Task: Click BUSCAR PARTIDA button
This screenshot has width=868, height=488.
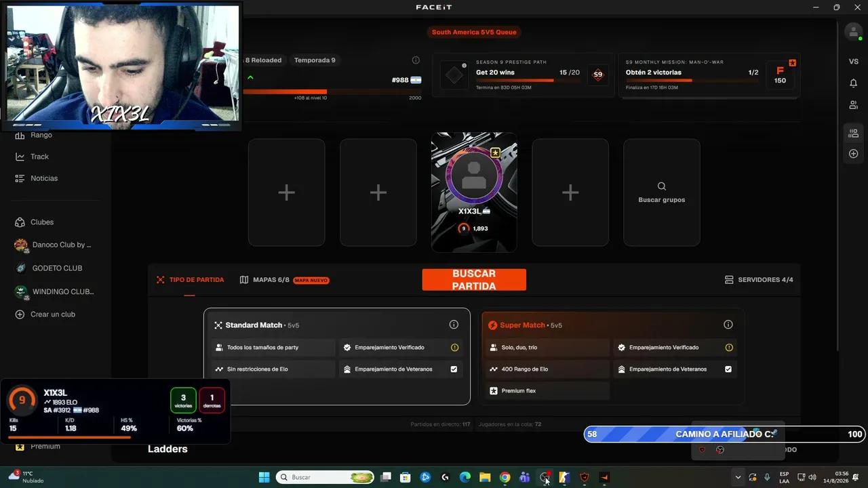Action: click(474, 280)
